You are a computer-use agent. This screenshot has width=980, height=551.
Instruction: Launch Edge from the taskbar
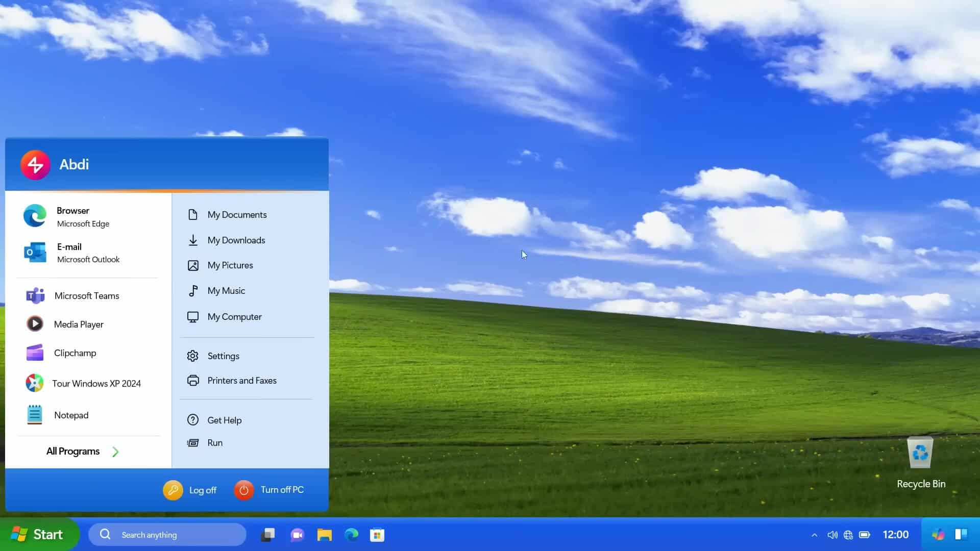(x=351, y=534)
